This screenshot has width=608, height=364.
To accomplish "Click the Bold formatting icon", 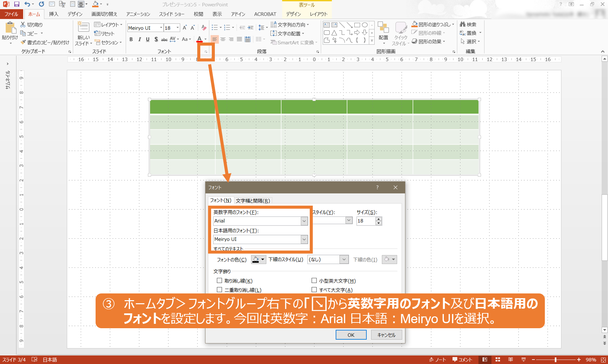I will pyautogui.click(x=131, y=40).
